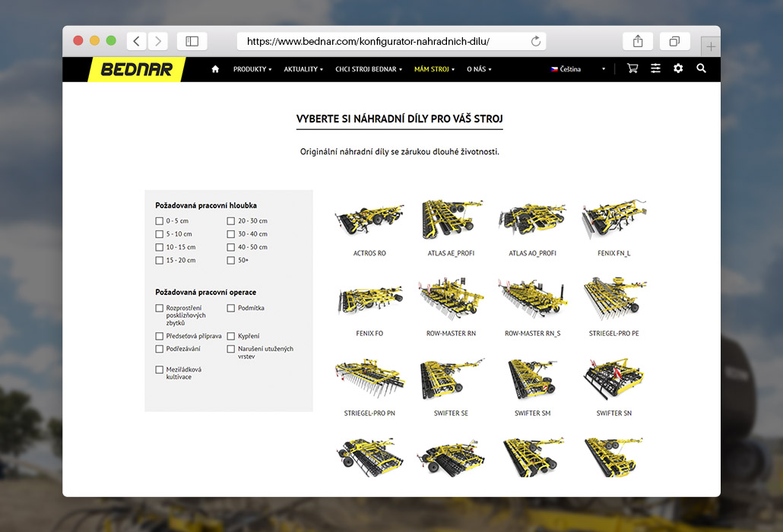Check the 10 - 15 cm depth box
Image resolution: width=783 pixels, height=532 pixels.
[160, 248]
